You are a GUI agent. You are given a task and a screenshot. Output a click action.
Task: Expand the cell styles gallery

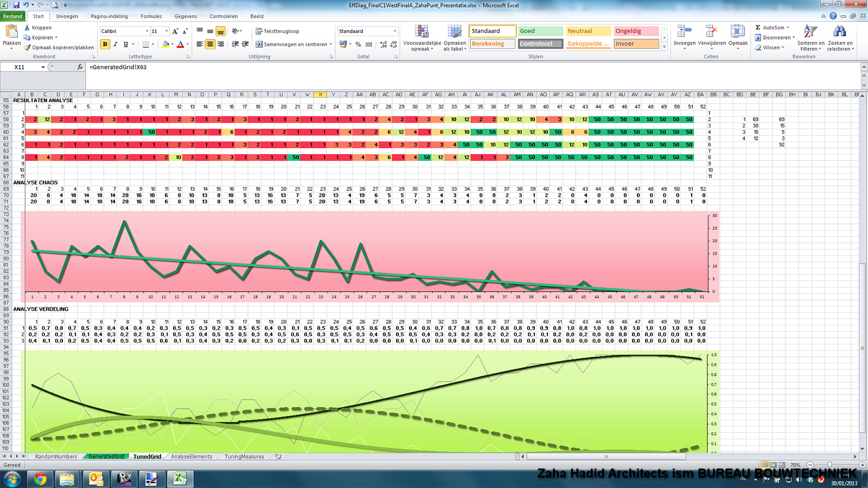665,47
